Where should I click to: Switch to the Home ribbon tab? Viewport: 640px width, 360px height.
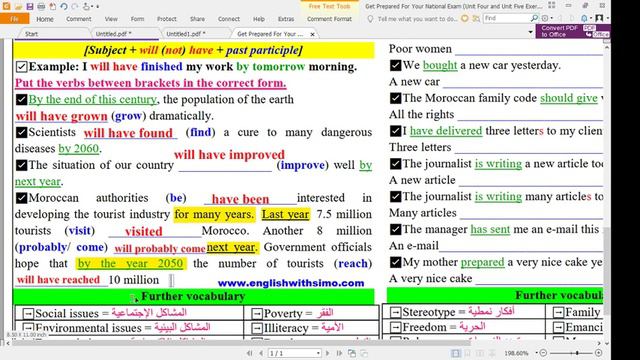coord(44,19)
